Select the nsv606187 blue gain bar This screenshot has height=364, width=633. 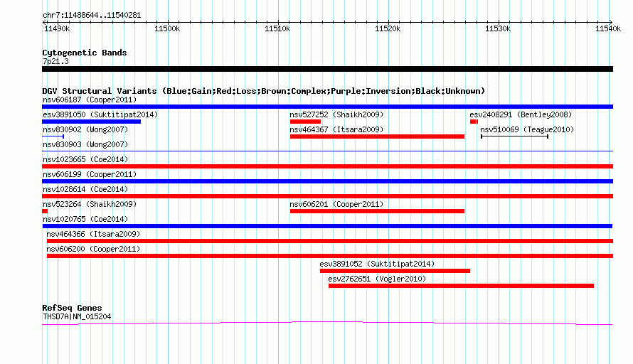(x=327, y=107)
